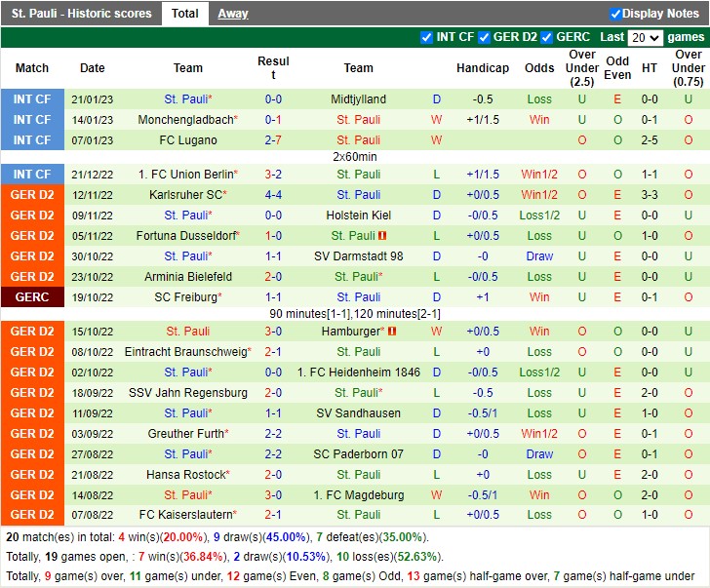Uncheck the GERC competition checkbox
The height and width of the screenshot is (588, 710).
click(547, 37)
